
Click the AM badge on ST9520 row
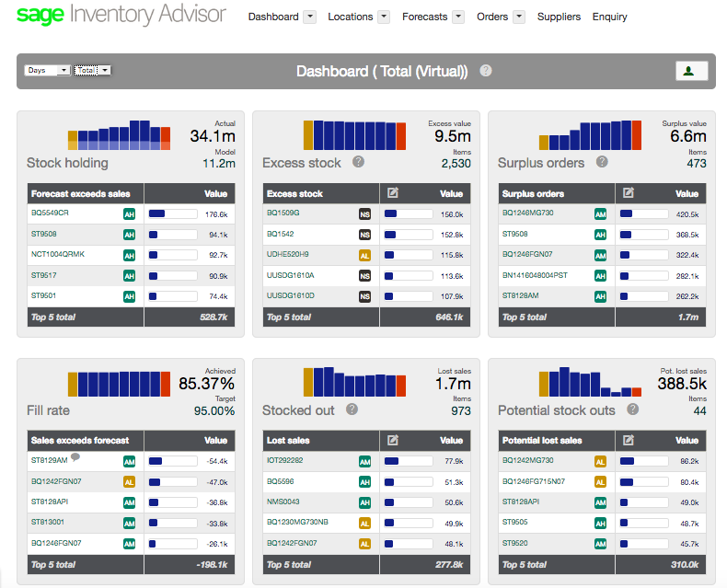click(600, 544)
